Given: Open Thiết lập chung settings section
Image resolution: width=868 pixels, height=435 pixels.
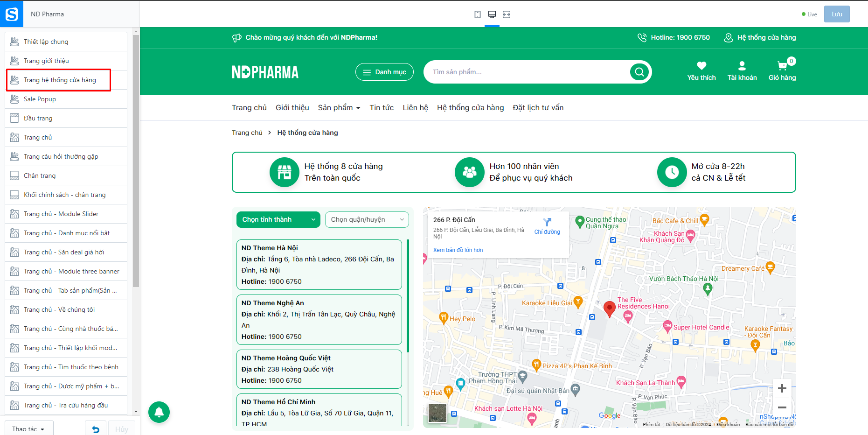Looking at the screenshot, I should pyautogui.click(x=66, y=42).
